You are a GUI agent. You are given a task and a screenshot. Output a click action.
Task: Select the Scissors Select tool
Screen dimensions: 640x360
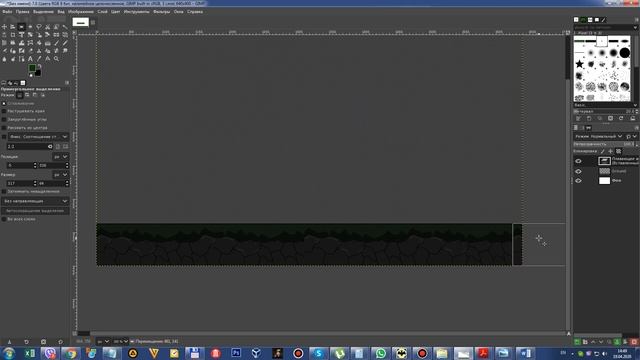48,27
